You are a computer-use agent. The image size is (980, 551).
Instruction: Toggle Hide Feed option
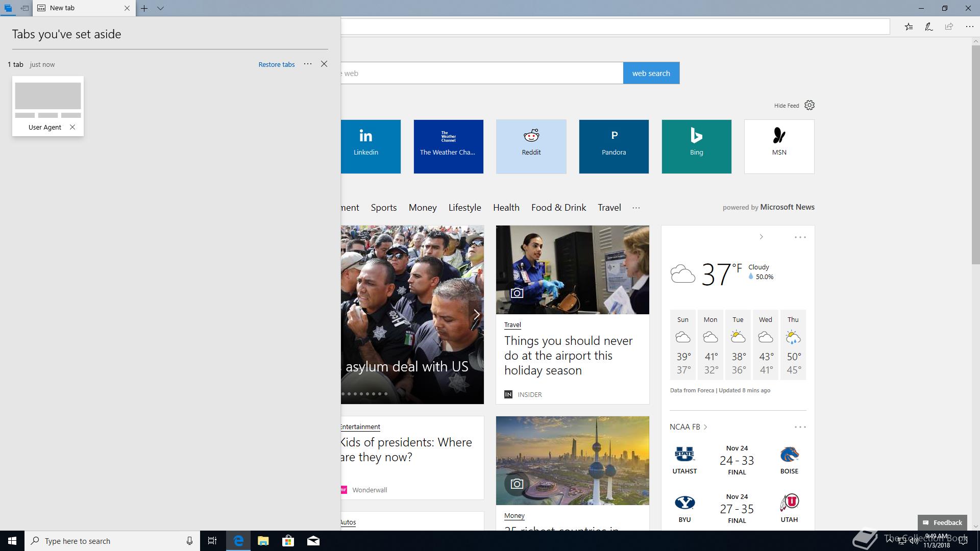(786, 106)
